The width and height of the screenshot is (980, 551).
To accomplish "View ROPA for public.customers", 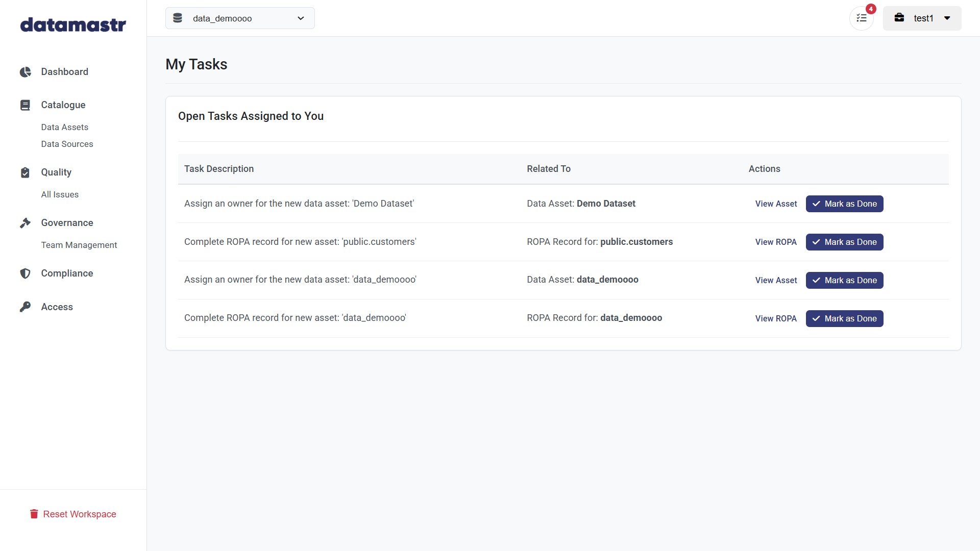I will [775, 242].
